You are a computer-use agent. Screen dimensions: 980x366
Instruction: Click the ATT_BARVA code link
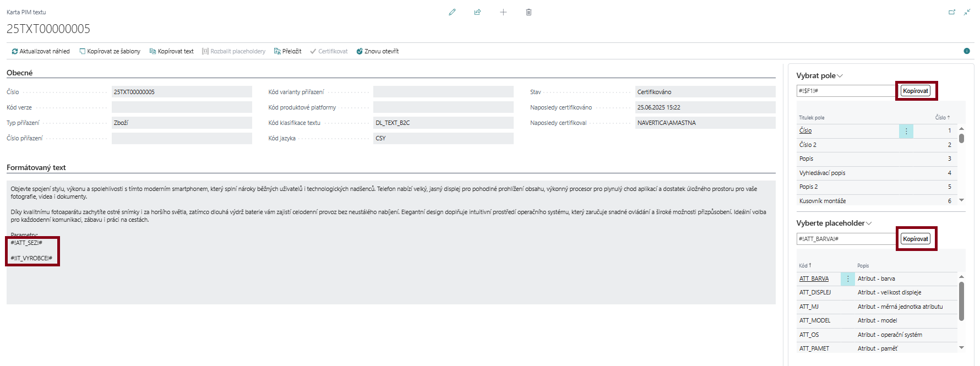pyautogui.click(x=814, y=279)
